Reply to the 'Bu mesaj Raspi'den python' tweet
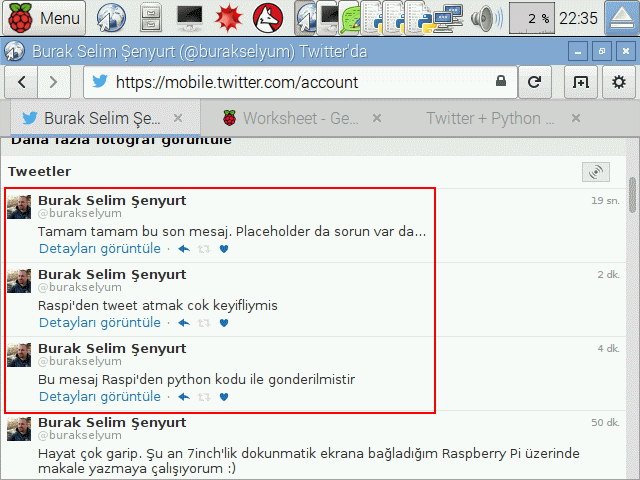The image size is (640, 480). pos(183,397)
